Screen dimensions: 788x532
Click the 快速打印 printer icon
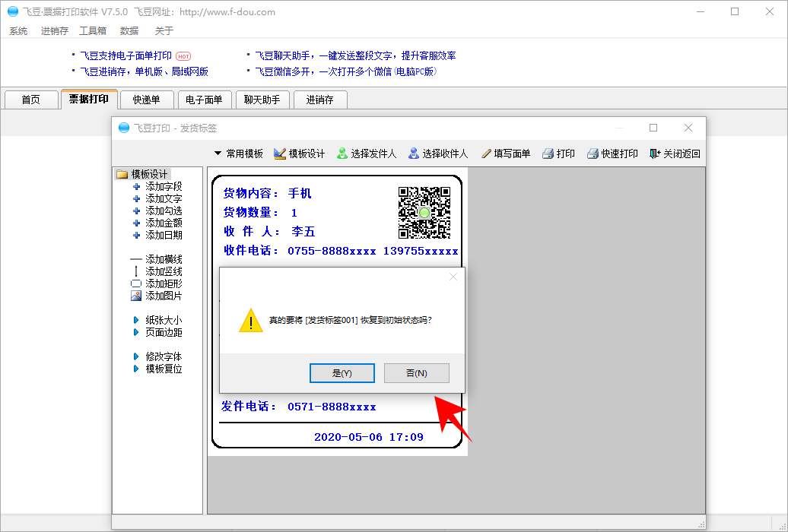(593, 154)
